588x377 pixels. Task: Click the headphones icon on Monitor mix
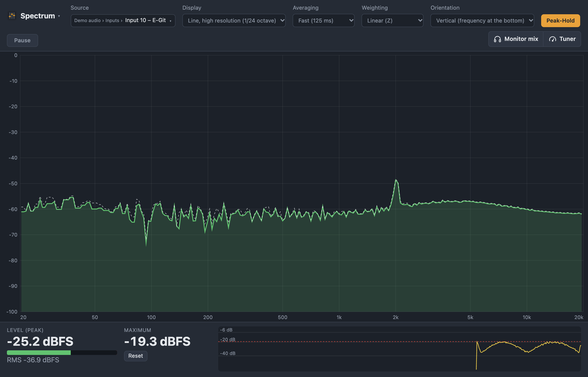[497, 39]
